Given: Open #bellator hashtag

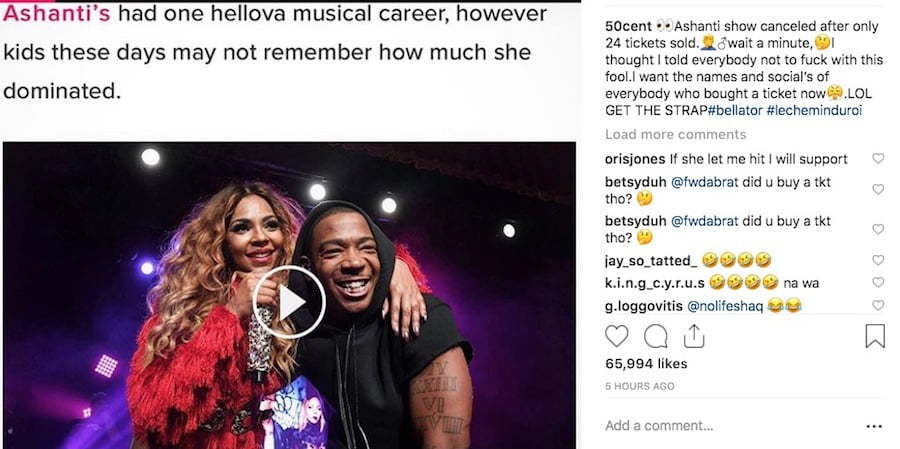Looking at the screenshot, I should tap(735, 111).
